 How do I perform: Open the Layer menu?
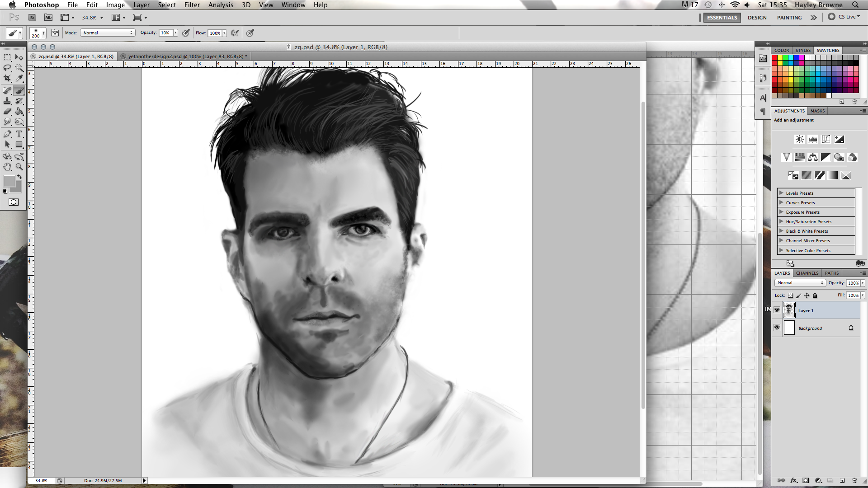tap(142, 5)
